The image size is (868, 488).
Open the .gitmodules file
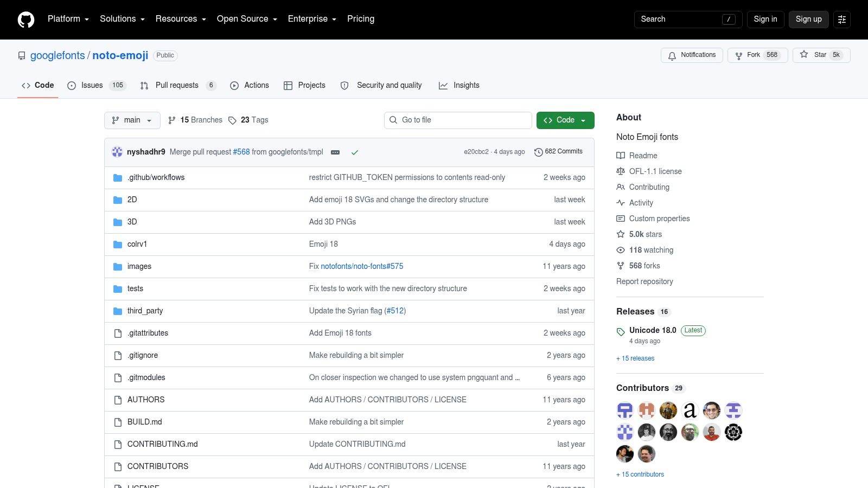click(146, 378)
